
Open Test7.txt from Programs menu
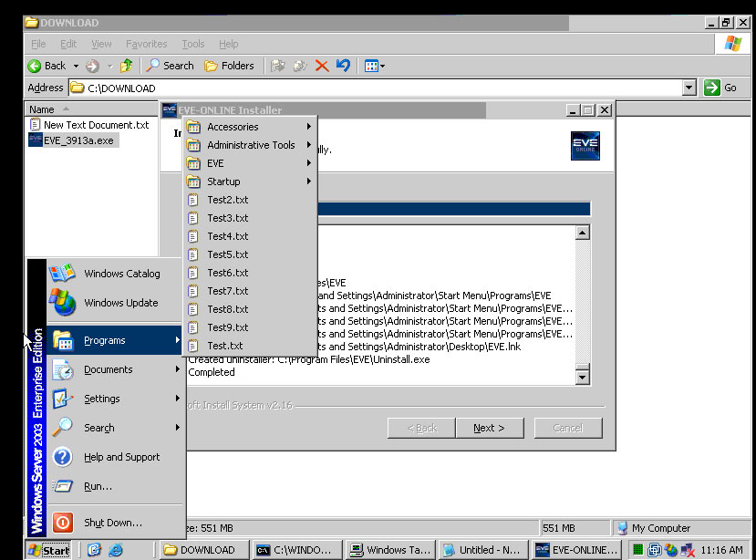pyautogui.click(x=250, y=291)
